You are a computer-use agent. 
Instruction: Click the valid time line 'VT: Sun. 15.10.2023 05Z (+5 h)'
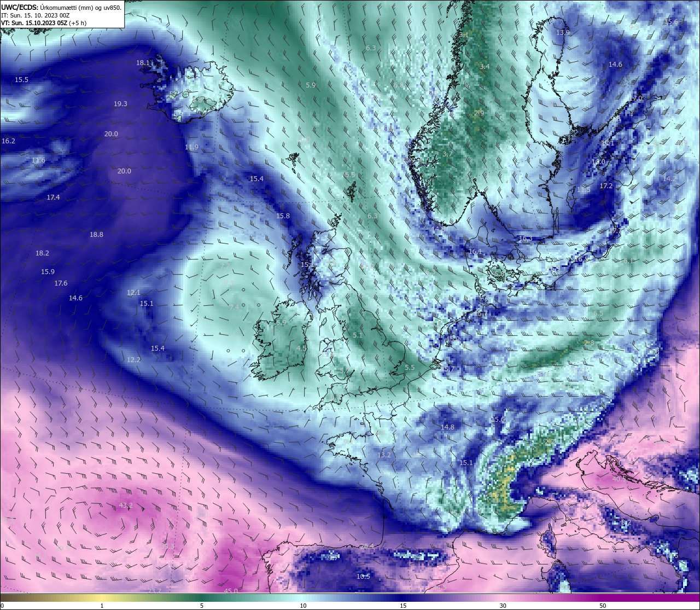[44, 23]
